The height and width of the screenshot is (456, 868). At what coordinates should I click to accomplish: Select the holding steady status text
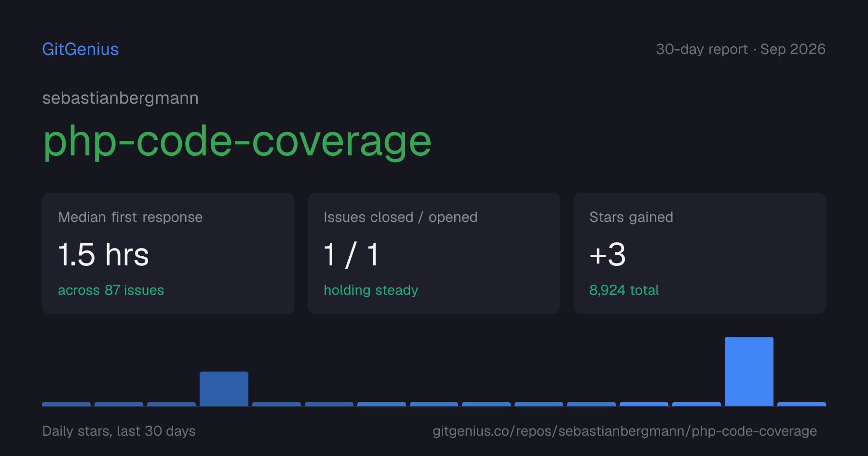point(371,290)
